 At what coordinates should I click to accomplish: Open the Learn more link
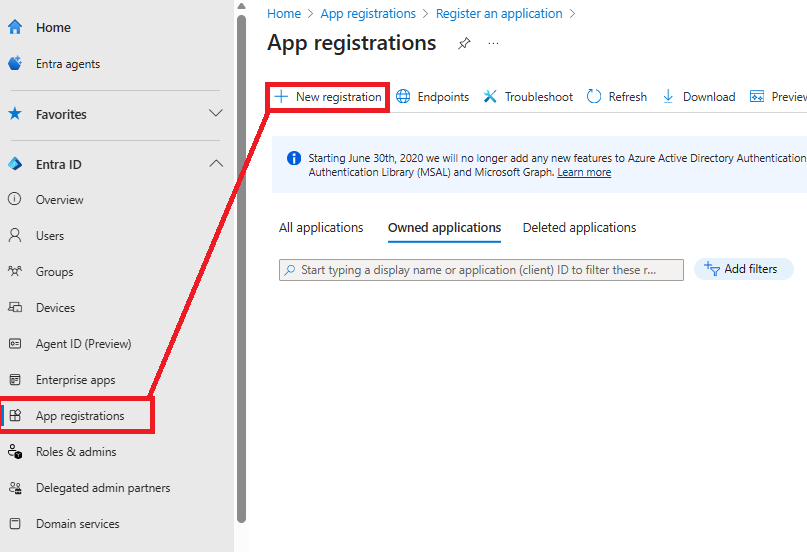584,173
